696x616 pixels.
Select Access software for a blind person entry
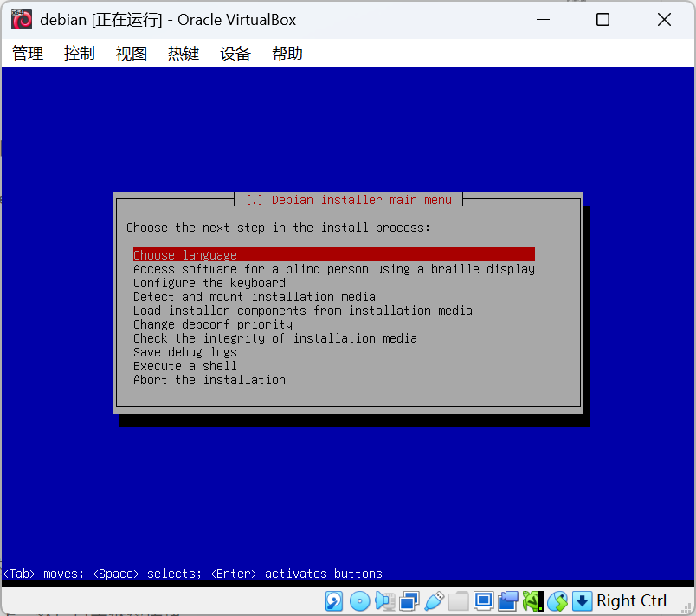click(x=334, y=269)
